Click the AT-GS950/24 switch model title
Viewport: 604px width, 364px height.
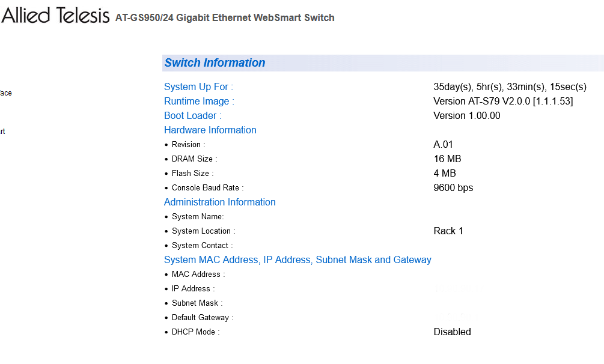click(x=225, y=18)
